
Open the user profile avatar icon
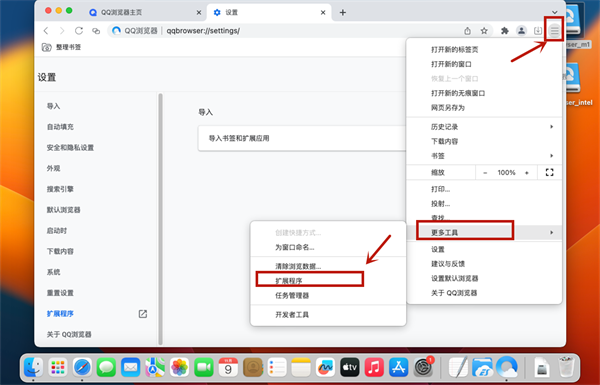[521, 31]
